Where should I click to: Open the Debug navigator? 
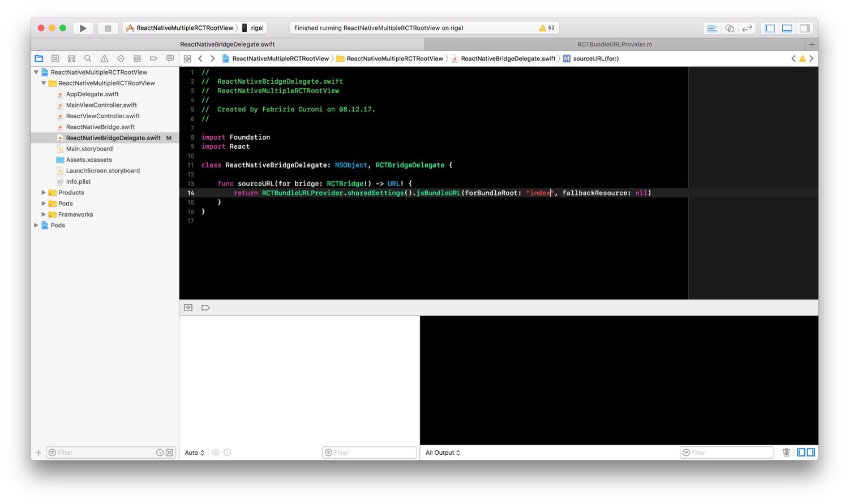pos(137,58)
